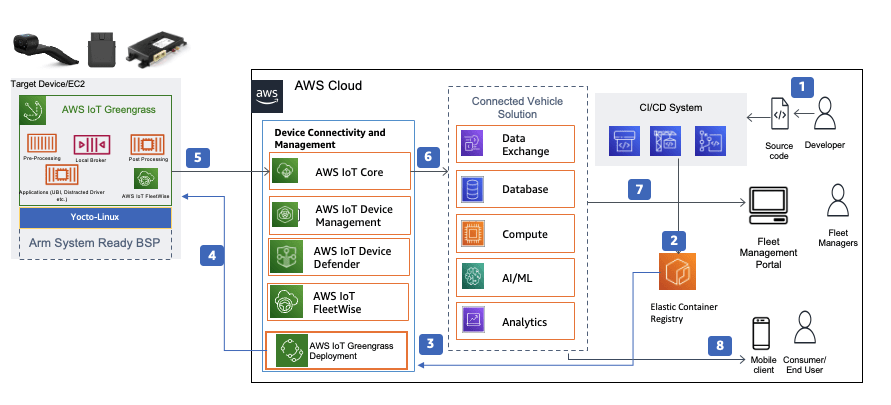Click the CI/CD code repository box icon
The height and width of the screenshot is (405, 891).
[x=624, y=141]
